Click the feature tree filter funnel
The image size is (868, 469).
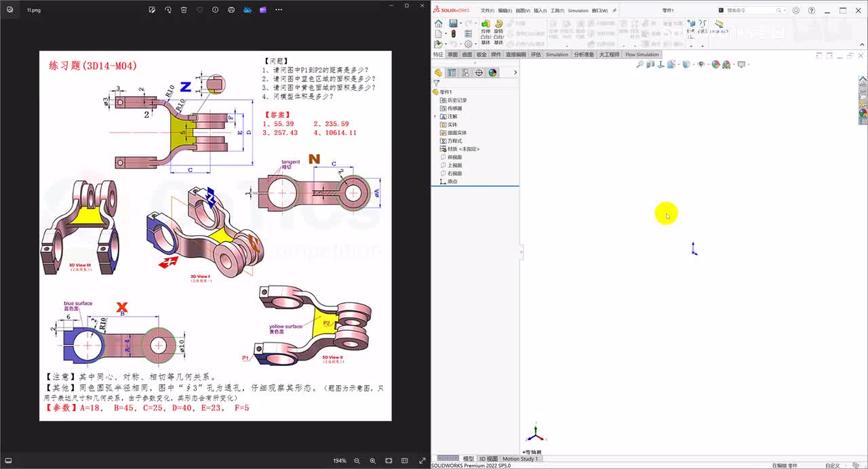(436, 83)
